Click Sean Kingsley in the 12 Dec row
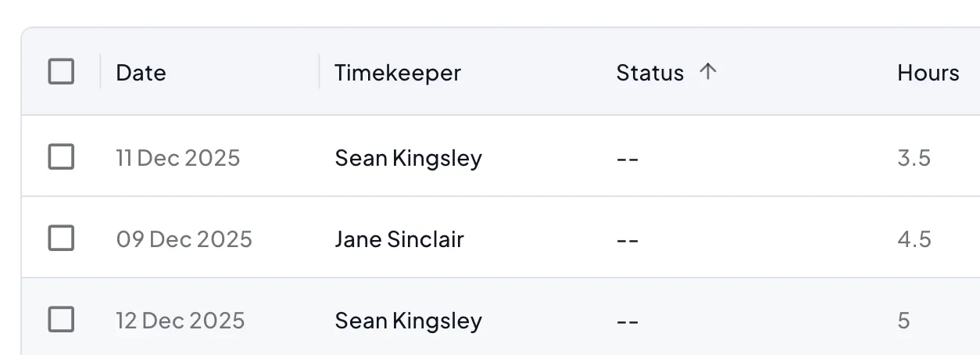This screenshot has width=980, height=355. pos(408,321)
